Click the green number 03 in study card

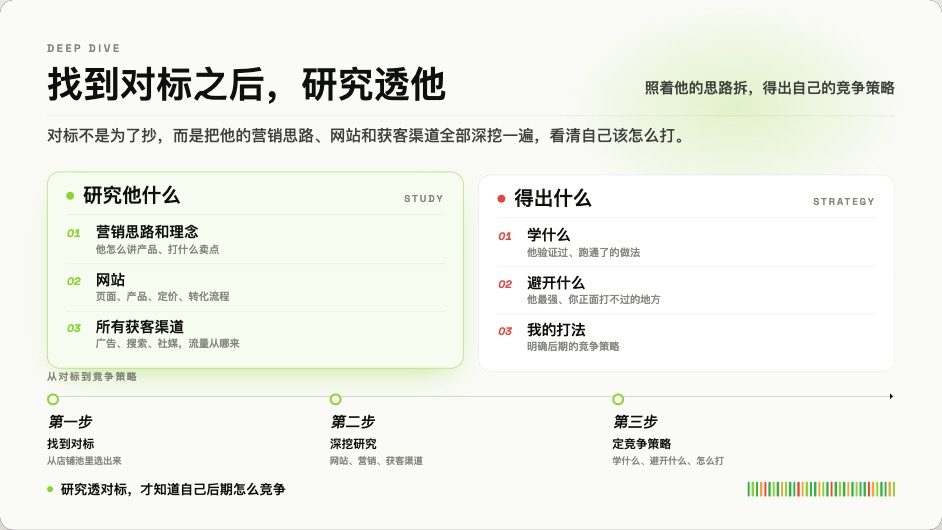pos(73,328)
